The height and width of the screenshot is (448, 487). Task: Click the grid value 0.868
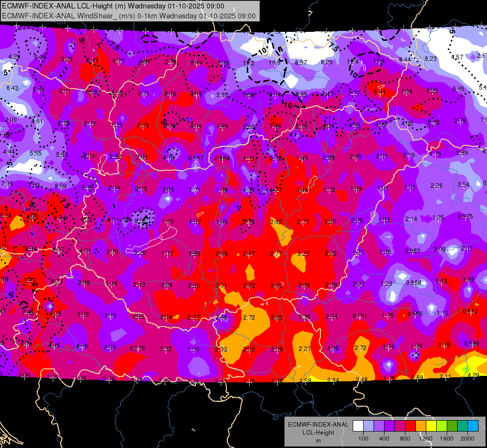click(x=414, y=282)
